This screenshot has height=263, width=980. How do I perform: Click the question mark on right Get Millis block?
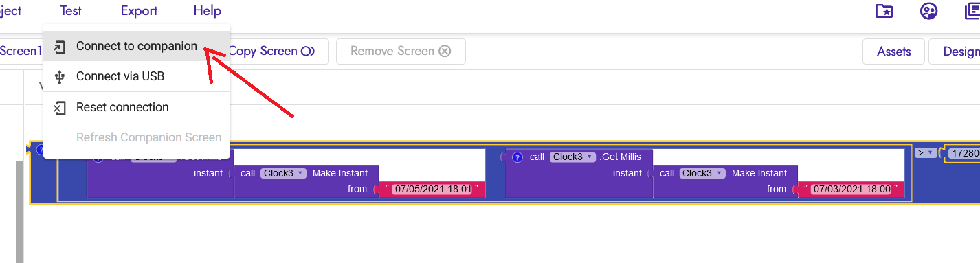point(517,157)
